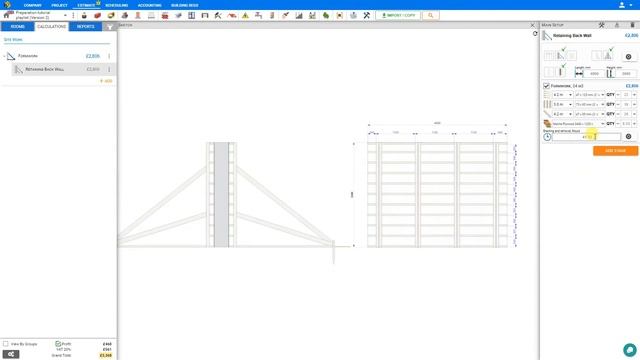
Task: Open the Company menu
Action: click(x=33, y=5)
